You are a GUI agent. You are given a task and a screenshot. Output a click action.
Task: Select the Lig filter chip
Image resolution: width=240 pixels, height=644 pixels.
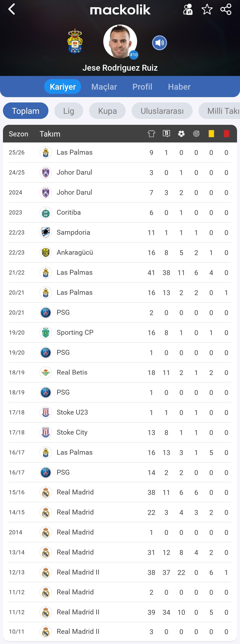tap(68, 111)
